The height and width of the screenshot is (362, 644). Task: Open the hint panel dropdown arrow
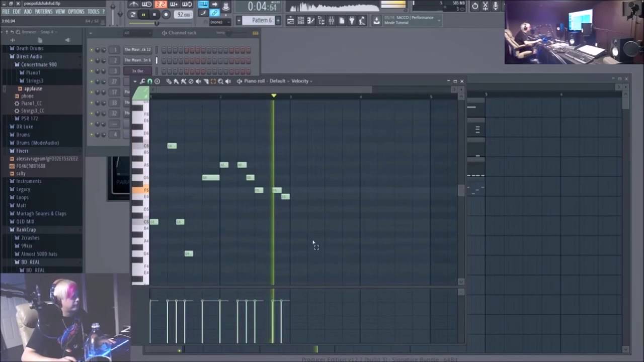(x=439, y=20)
